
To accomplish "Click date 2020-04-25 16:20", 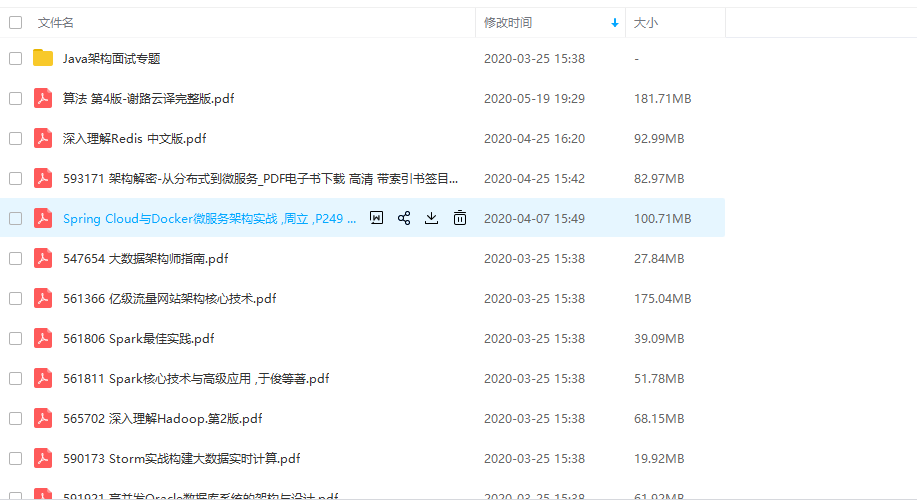I will (535, 139).
